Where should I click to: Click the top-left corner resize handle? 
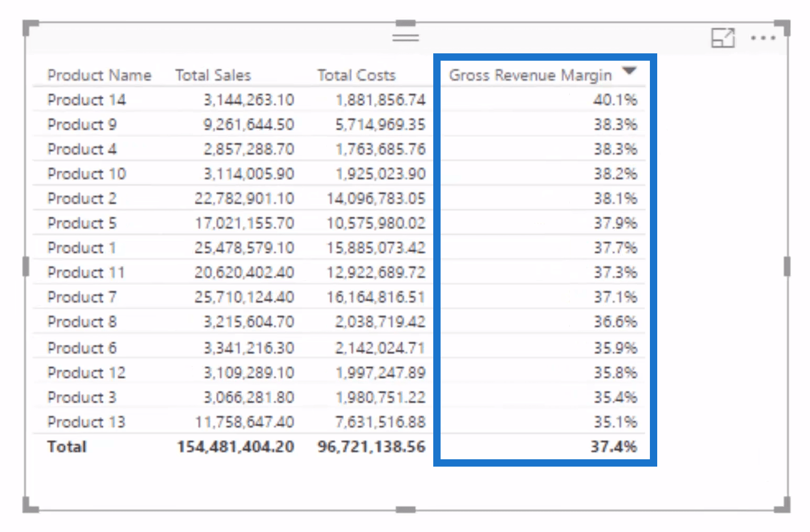(x=31, y=27)
